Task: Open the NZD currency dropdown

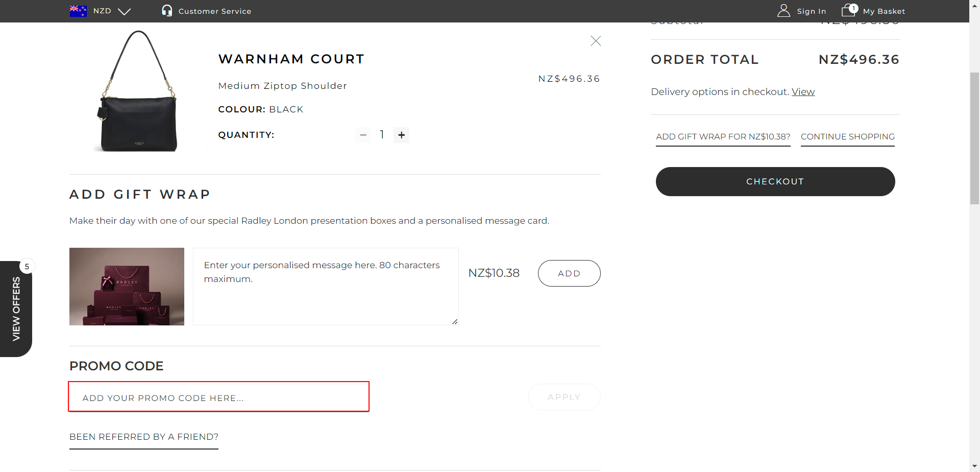Action: [125, 11]
